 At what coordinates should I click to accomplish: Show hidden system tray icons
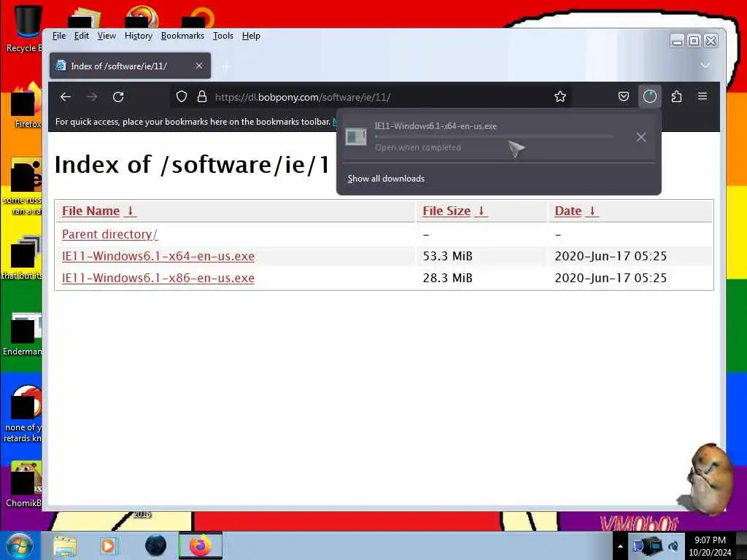click(620, 547)
